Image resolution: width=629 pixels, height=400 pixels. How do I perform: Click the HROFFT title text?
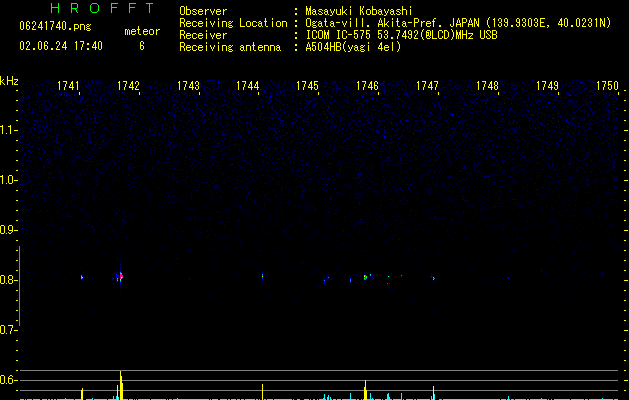[102, 8]
